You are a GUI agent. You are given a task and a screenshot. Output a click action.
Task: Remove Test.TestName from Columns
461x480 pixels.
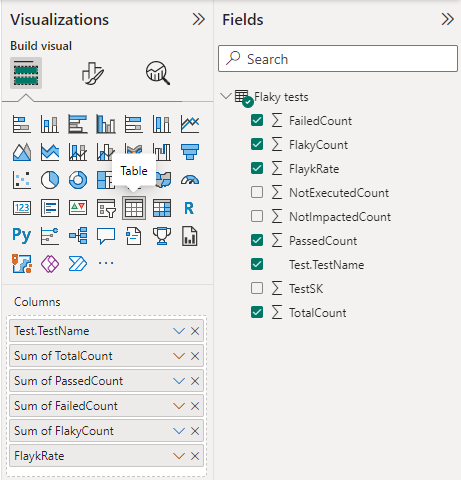pyautogui.click(x=195, y=331)
